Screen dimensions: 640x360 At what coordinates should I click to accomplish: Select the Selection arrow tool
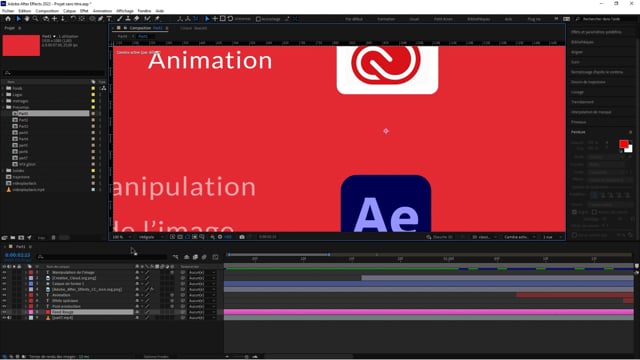coord(18,19)
